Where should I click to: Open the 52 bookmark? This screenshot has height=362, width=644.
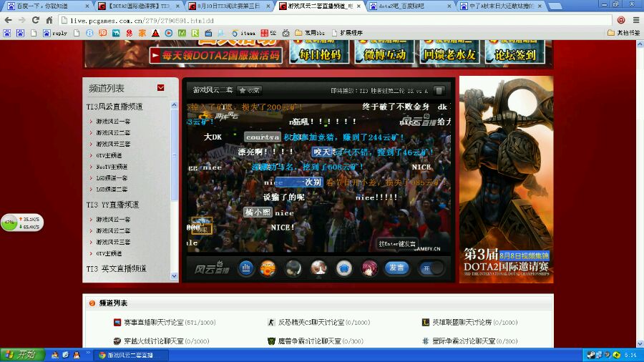tap(268, 33)
